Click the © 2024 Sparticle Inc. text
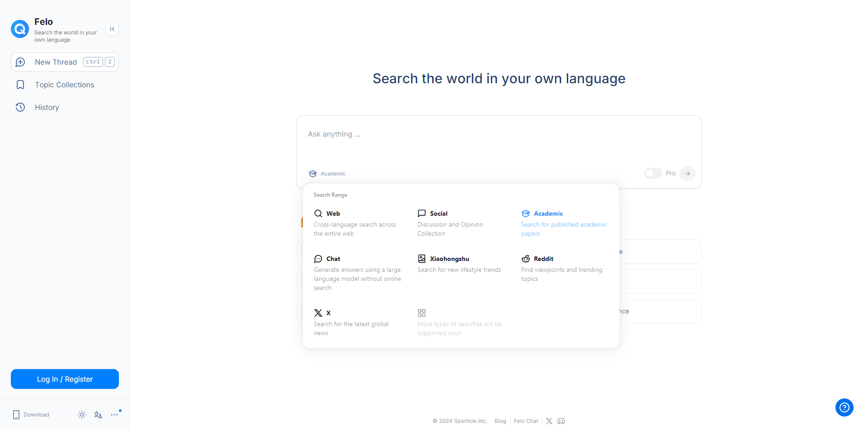The image size is (868, 431). point(460,421)
